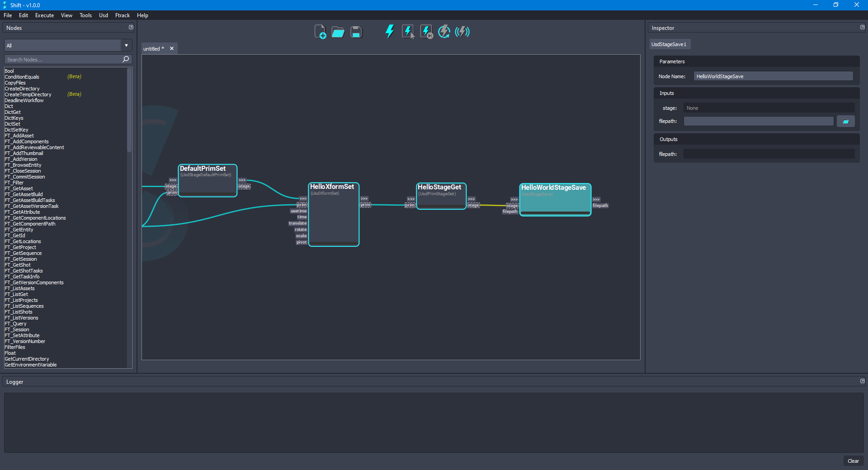Browse for a filepath with the Inspector folder icon
Screen dimensions: 868x470
(845, 121)
